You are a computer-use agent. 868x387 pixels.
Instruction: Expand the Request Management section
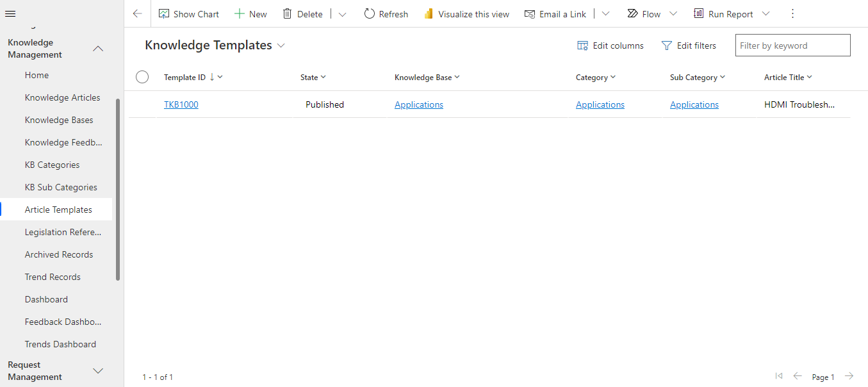pyautogui.click(x=98, y=371)
